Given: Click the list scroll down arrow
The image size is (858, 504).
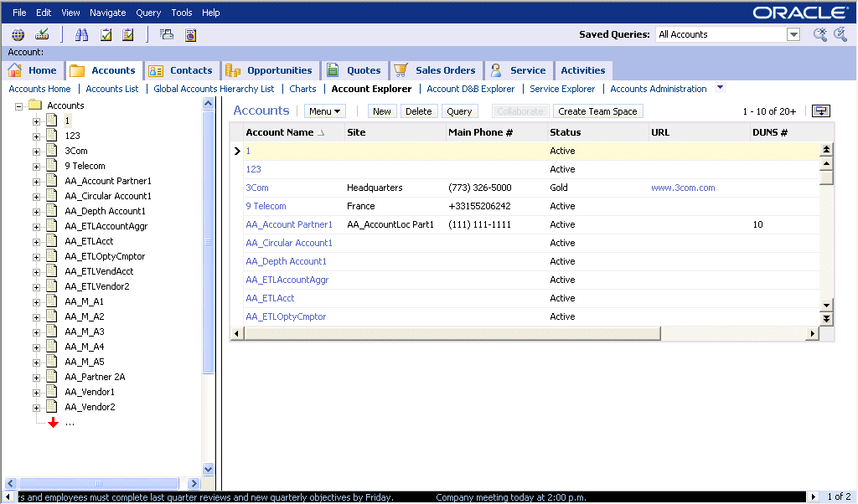Looking at the screenshot, I should [x=826, y=305].
